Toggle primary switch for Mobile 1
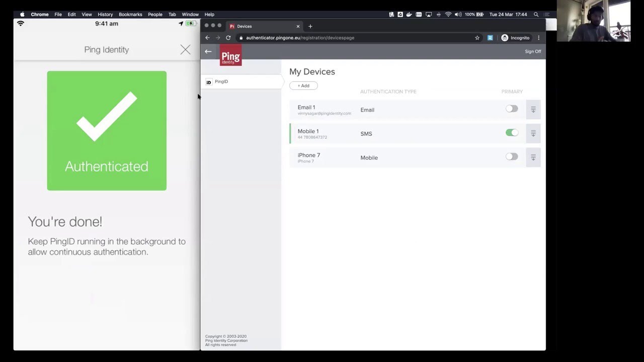This screenshot has height=362, width=644. [512, 133]
